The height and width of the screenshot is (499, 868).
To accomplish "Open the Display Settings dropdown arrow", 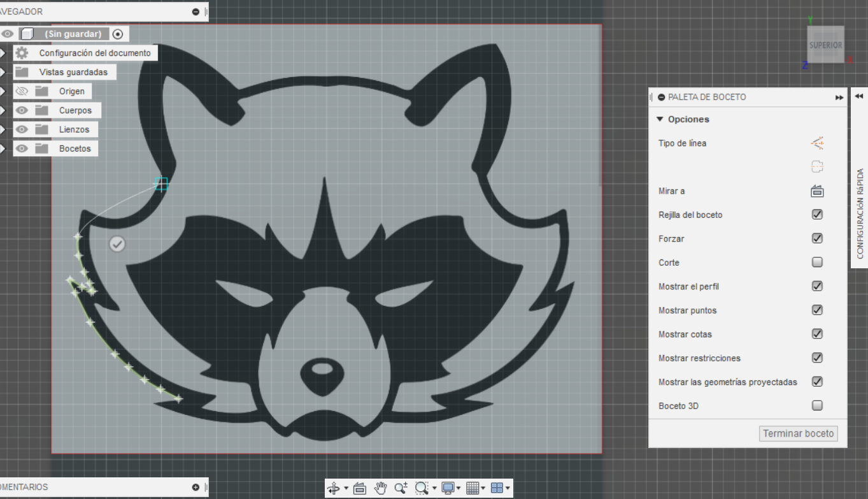I will [459, 489].
